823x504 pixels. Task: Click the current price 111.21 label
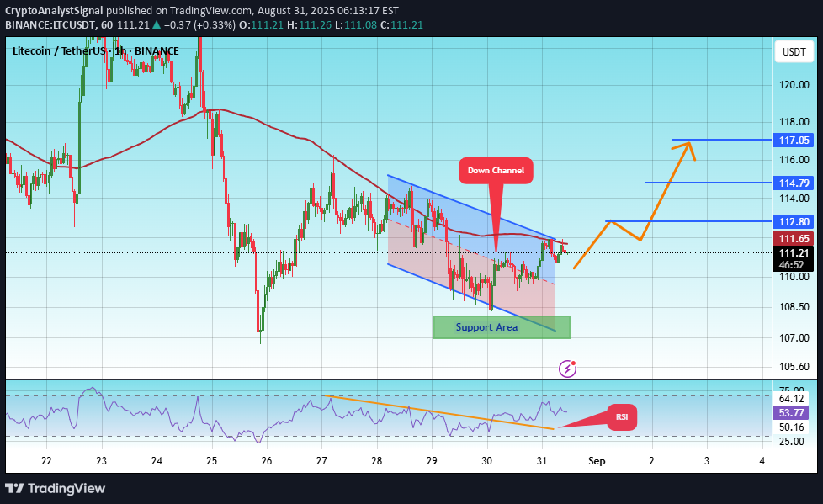click(794, 253)
